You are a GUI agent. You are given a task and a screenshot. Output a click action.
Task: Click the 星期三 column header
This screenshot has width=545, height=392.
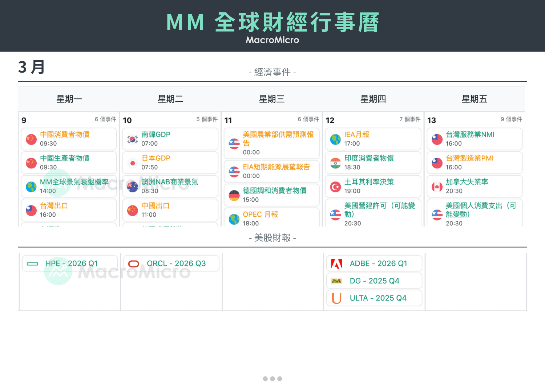point(272,99)
